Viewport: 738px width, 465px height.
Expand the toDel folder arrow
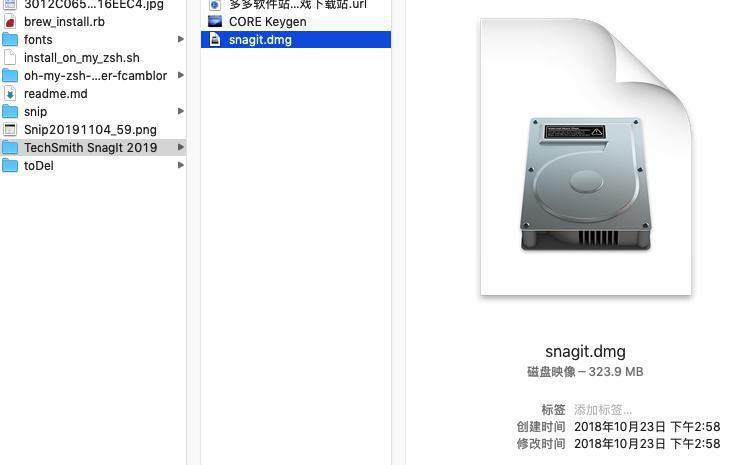click(180, 165)
